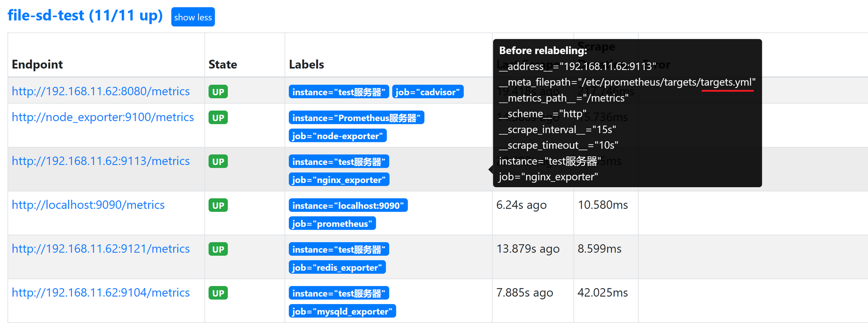Click the job="prometheus" label badge
Image resolution: width=868 pixels, height=323 pixels.
pyautogui.click(x=332, y=223)
